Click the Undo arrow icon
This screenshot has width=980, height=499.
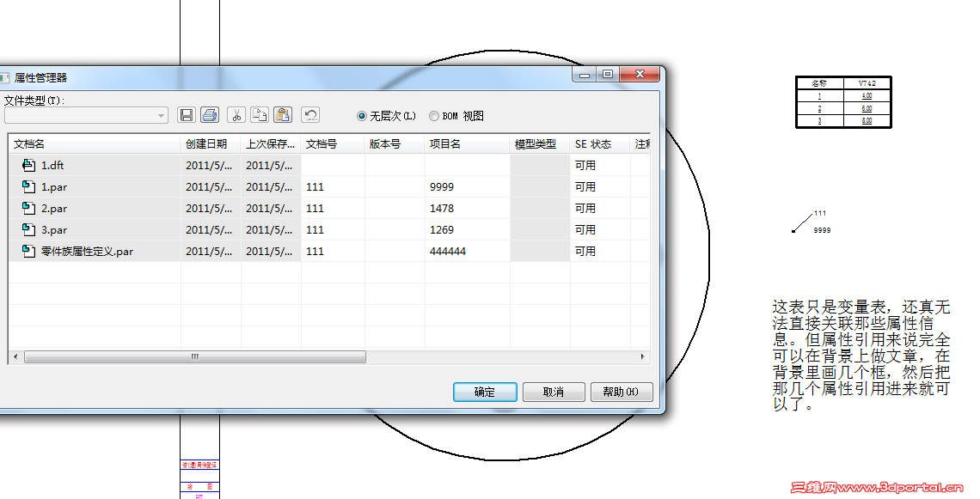click(x=310, y=115)
